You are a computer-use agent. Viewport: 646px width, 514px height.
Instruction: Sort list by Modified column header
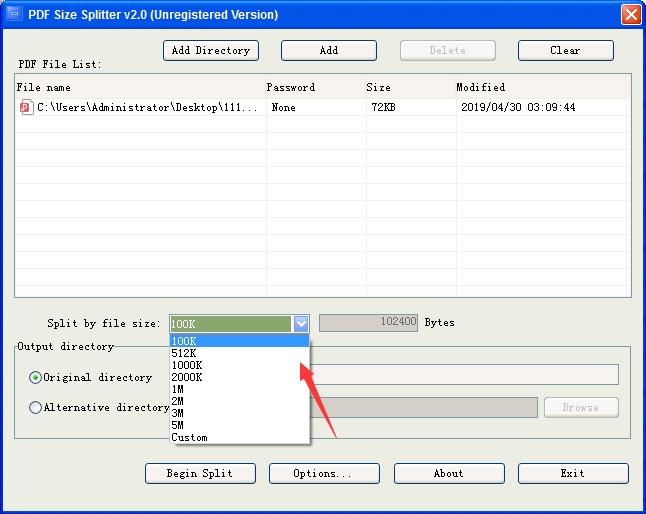541,87
